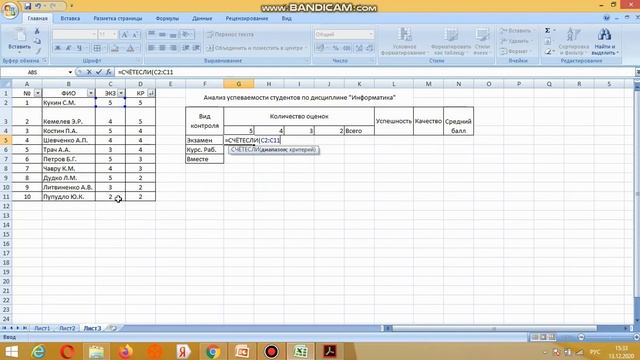Open the Quick Access Toolbar customize arrow

tap(72, 6)
